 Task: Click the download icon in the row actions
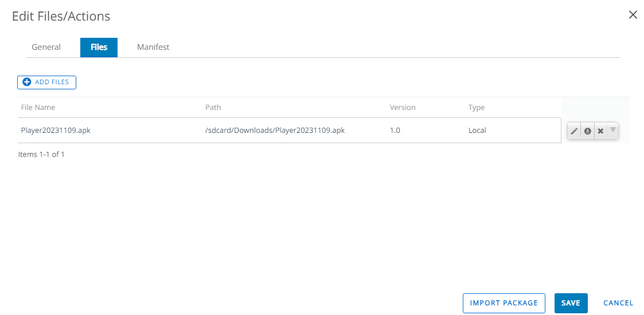[x=587, y=131]
